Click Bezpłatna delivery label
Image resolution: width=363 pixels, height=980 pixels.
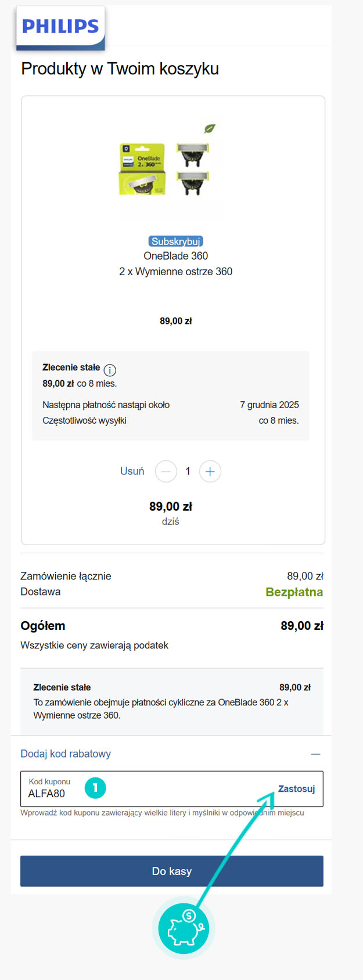tap(294, 592)
